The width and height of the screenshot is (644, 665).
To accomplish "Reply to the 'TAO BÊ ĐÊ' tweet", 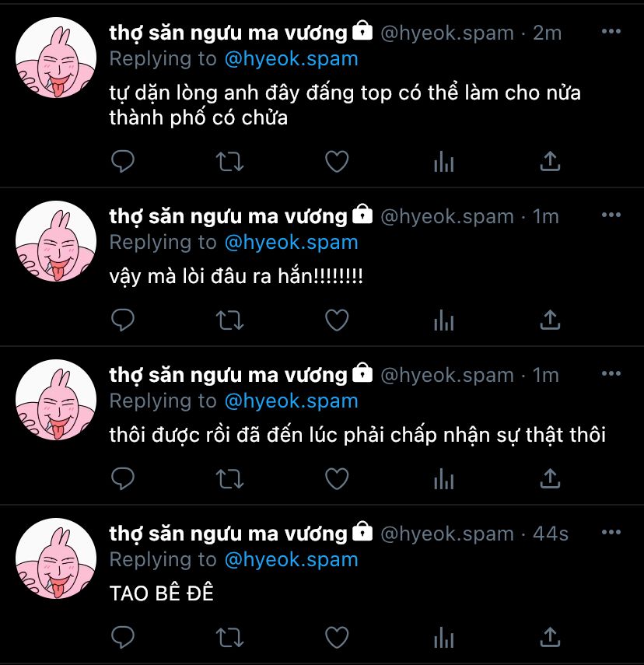I will (123, 637).
